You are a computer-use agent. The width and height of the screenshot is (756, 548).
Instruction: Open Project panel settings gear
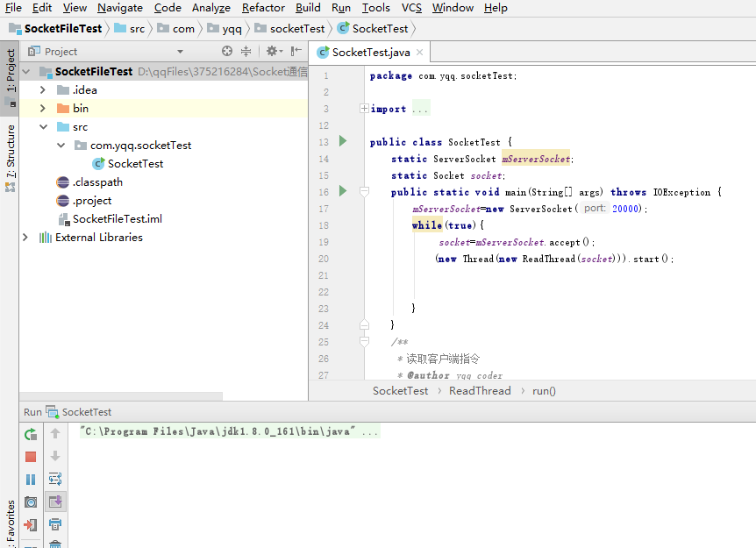click(x=274, y=51)
